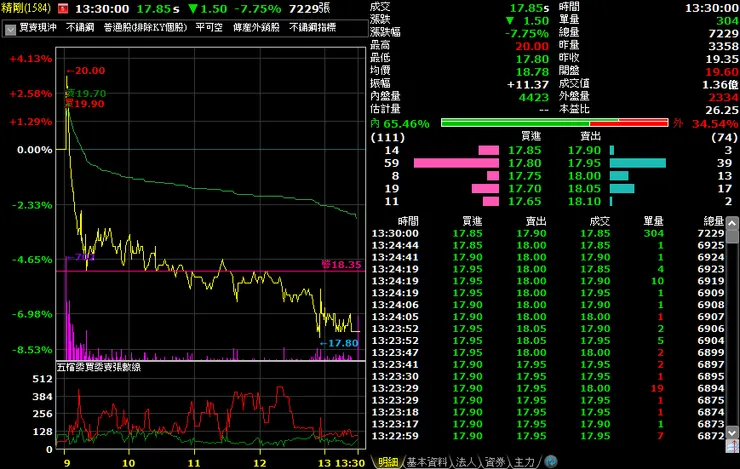Click the 精剛(1584) stock name
740x469 pixels.
[x=25, y=8]
